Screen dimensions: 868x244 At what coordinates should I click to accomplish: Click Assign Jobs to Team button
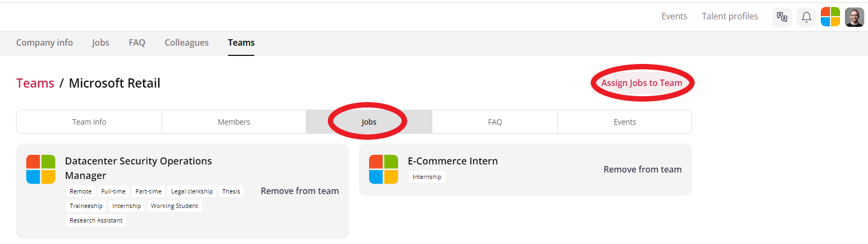coord(642,83)
